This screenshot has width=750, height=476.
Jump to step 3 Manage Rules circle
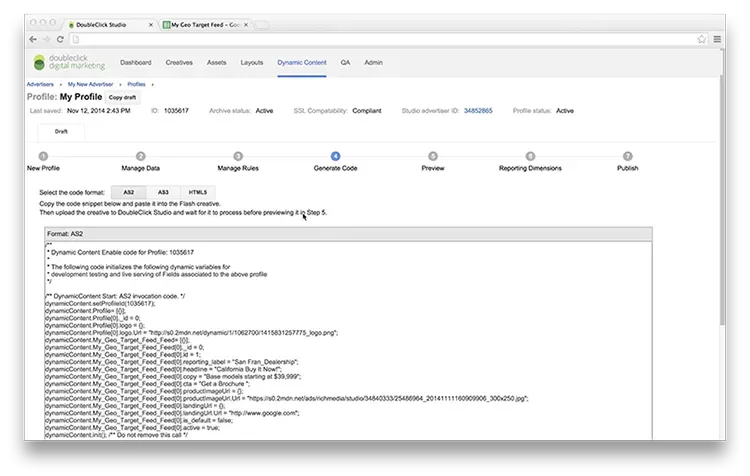pyautogui.click(x=238, y=156)
